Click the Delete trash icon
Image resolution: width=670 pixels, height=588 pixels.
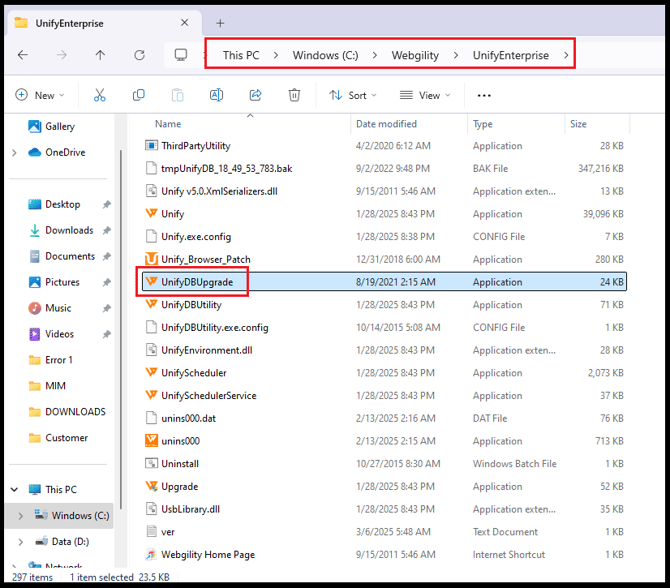[x=294, y=95]
